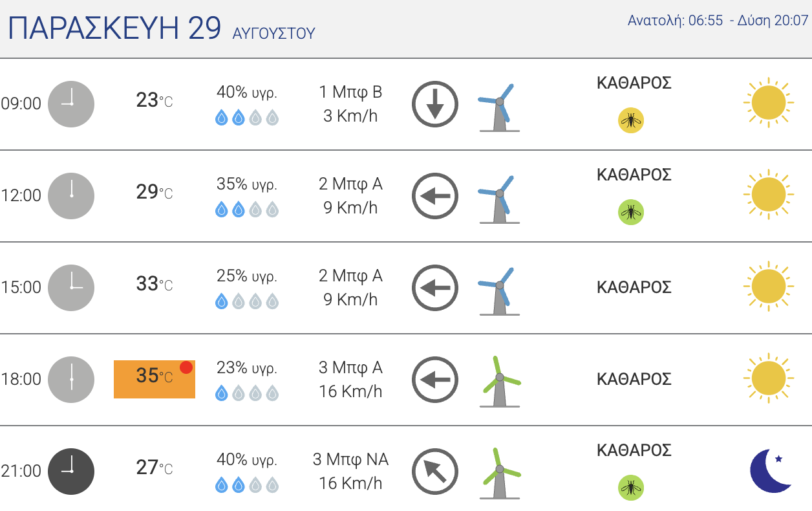
Task: Click the yellow mosquito icon at 09:00
Action: point(631,120)
